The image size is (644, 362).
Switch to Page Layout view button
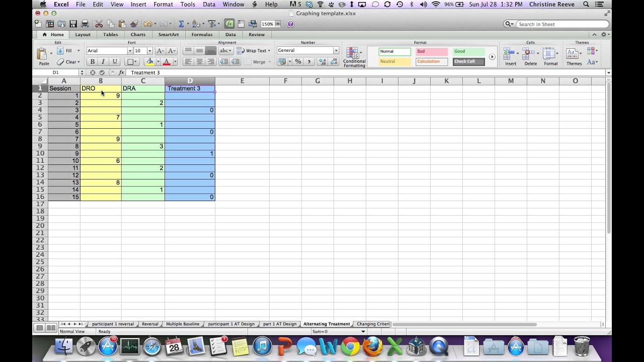coord(51,328)
